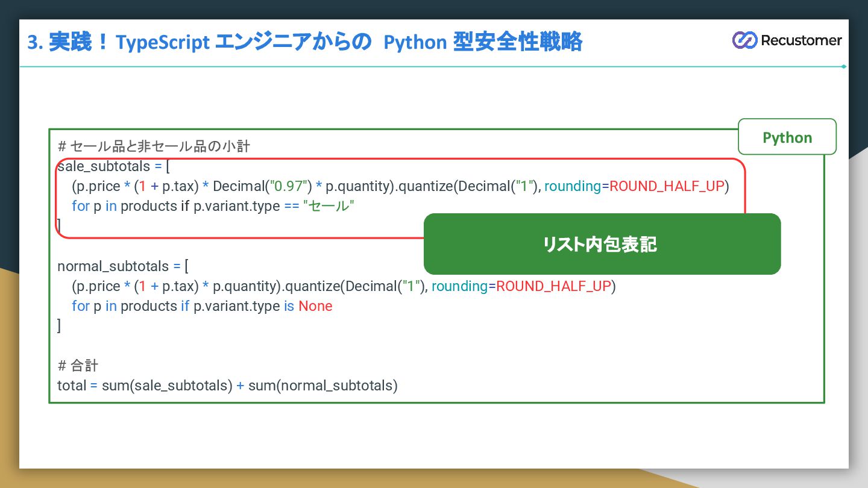The height and width of the screenshot is (488, 868).
Task: Click the line ending with 'is None'
Action: [202, 306]
